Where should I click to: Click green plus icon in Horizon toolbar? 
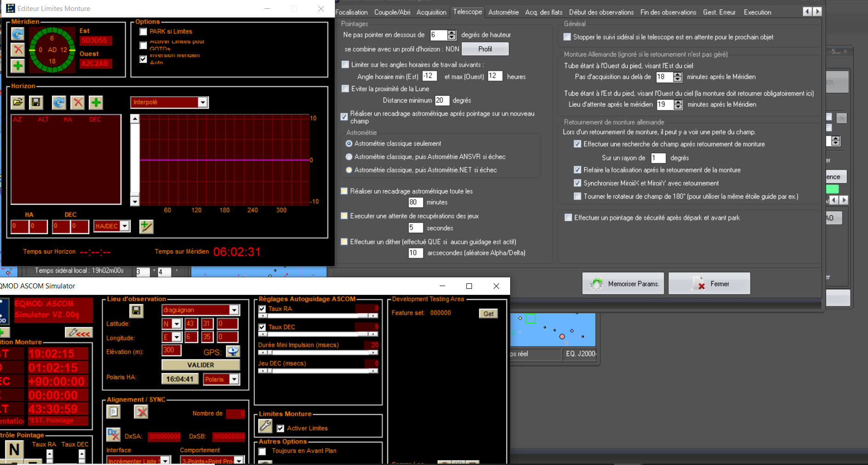pyautogui.click(x=96, y=102)
